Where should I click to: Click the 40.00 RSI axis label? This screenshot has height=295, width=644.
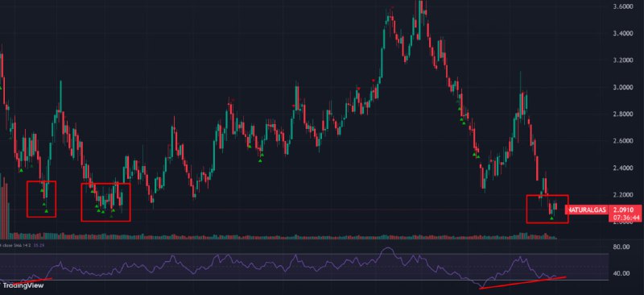(x=621, y=273)
